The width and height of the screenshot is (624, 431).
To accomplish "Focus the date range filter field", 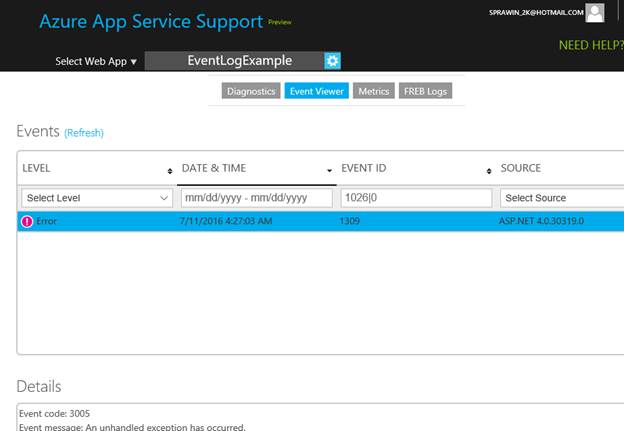I will tap(257, 198).
